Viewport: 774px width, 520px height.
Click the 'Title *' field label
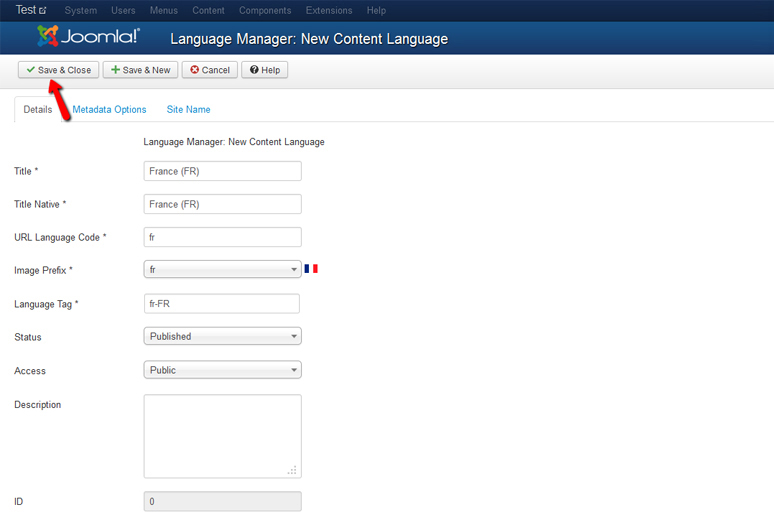pos(26,171)
